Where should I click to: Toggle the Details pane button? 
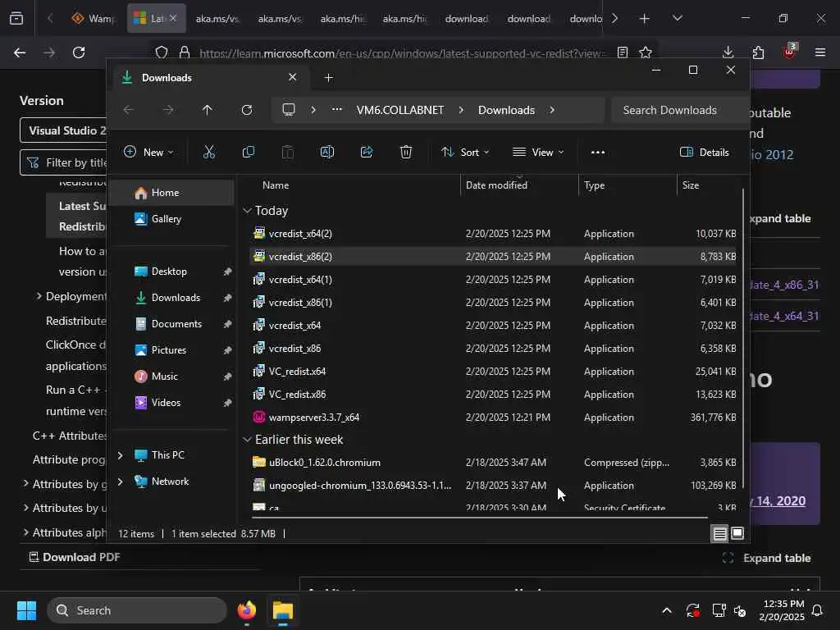(705, 152)
